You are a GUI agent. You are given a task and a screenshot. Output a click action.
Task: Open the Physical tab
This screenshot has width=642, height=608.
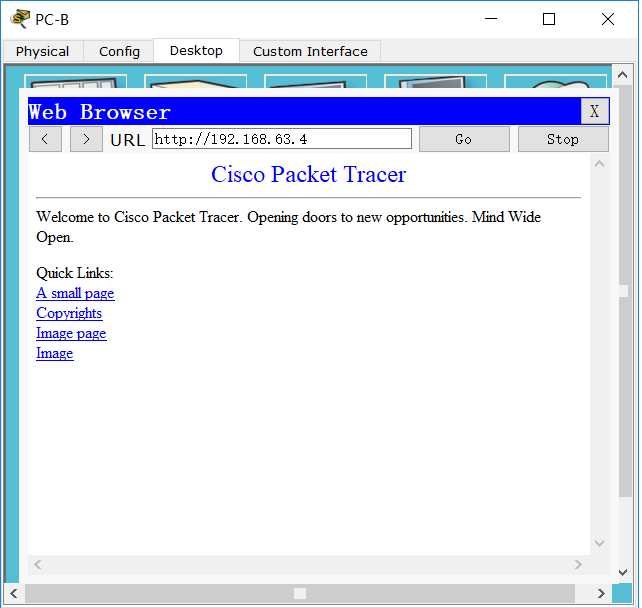tap(43, 52)
